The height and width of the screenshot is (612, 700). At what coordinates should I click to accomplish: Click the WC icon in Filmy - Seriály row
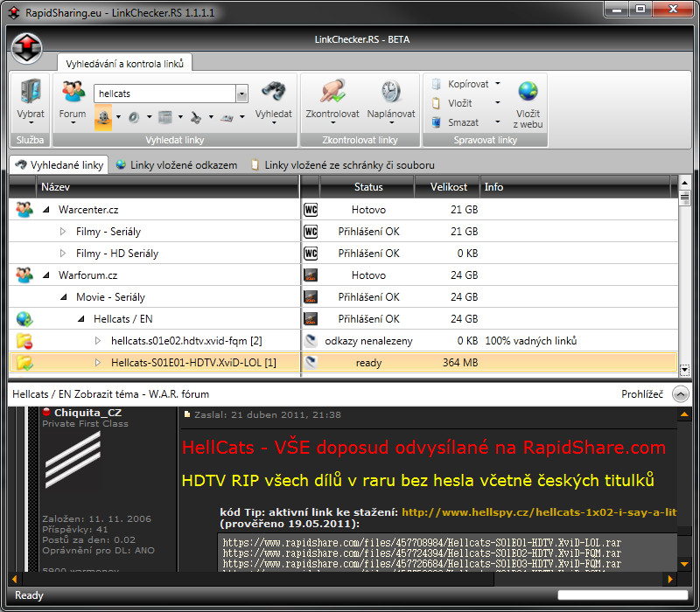point(311,232)
